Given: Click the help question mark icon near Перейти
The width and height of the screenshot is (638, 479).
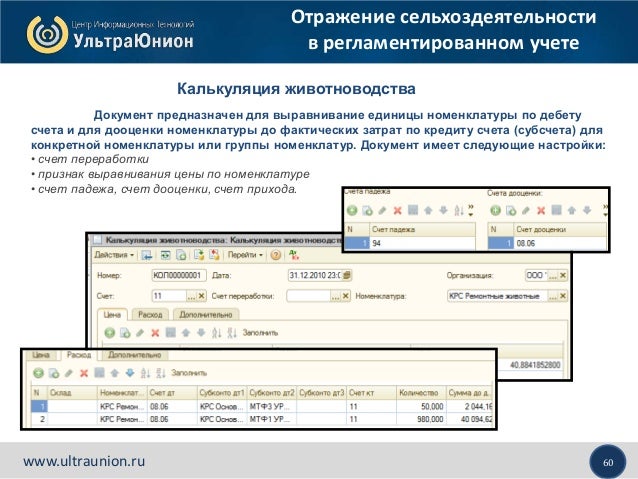Looking at the screenshot, I should [x=276, y=255].
